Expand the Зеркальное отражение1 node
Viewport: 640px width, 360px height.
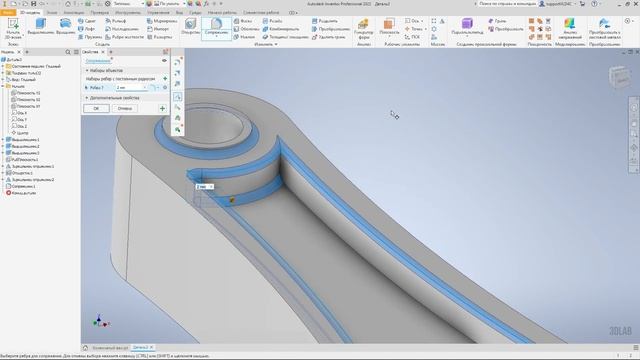3,166
